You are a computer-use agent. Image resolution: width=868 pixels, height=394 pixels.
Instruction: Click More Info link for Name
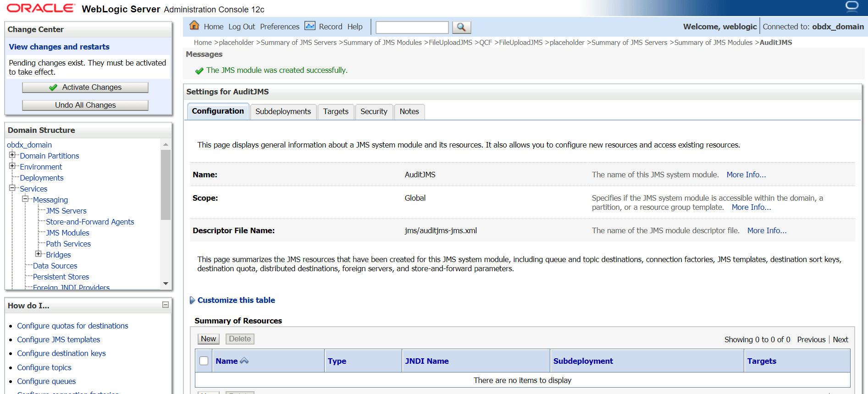[x=746, y=175]
